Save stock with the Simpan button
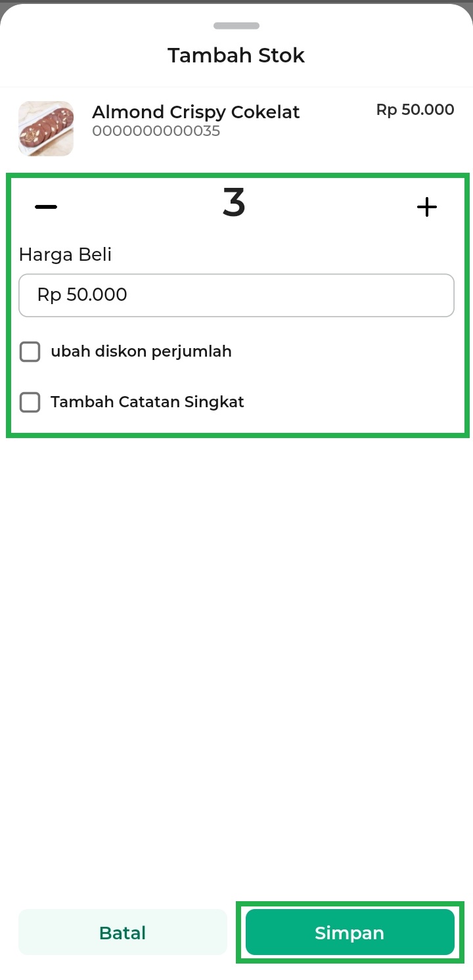Screen dimensions: 473x980 pyautogui.click(x=349, y=932)
